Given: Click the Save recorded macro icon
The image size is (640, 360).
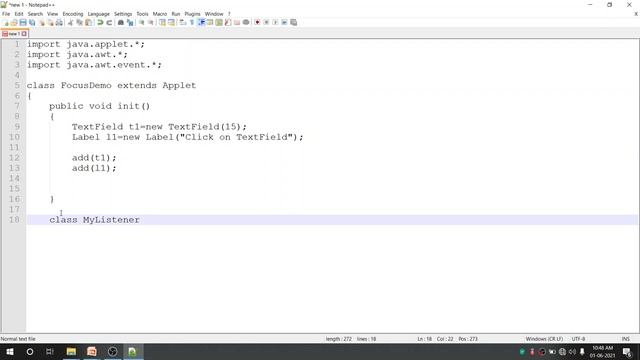Looking at the screenshot, I should (293, 22).
